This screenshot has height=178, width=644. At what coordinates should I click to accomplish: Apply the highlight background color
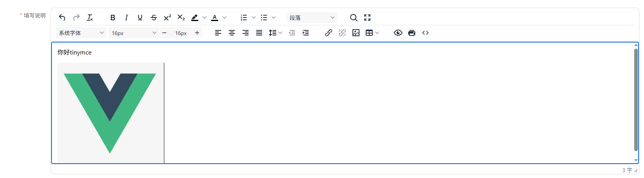click(x=195, y=18)
